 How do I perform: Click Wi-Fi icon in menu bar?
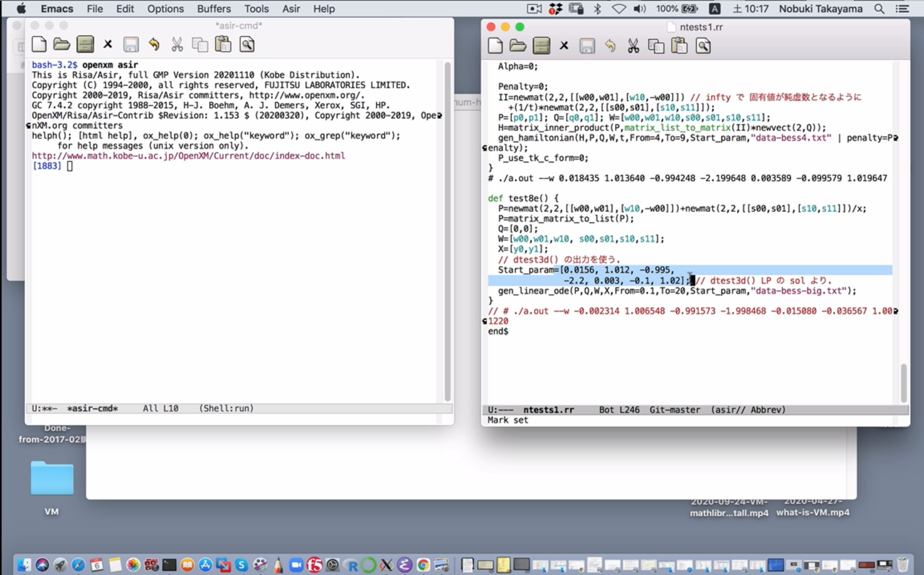click(618, 8)
